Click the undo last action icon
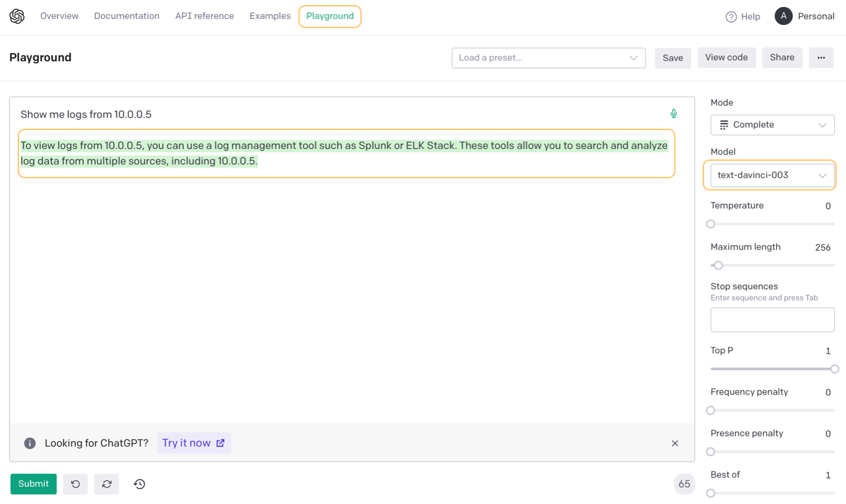Viewport: 846px width, 504px height. click(x=76, y=484)
